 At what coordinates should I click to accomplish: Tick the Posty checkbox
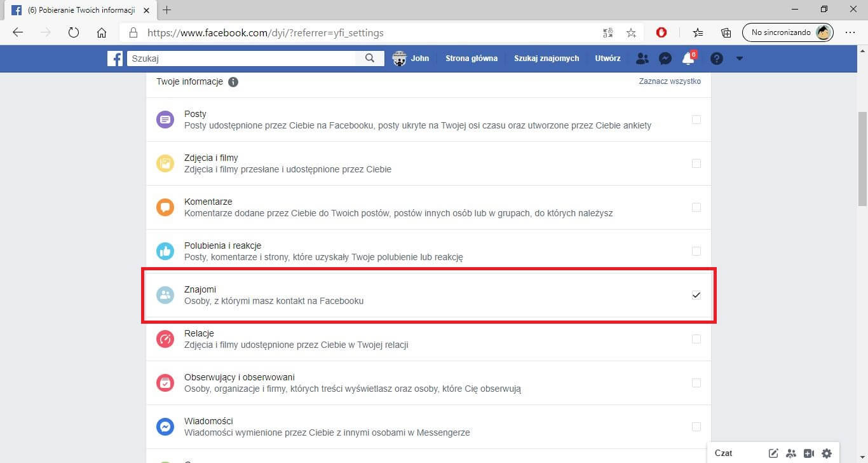(696, 120)
